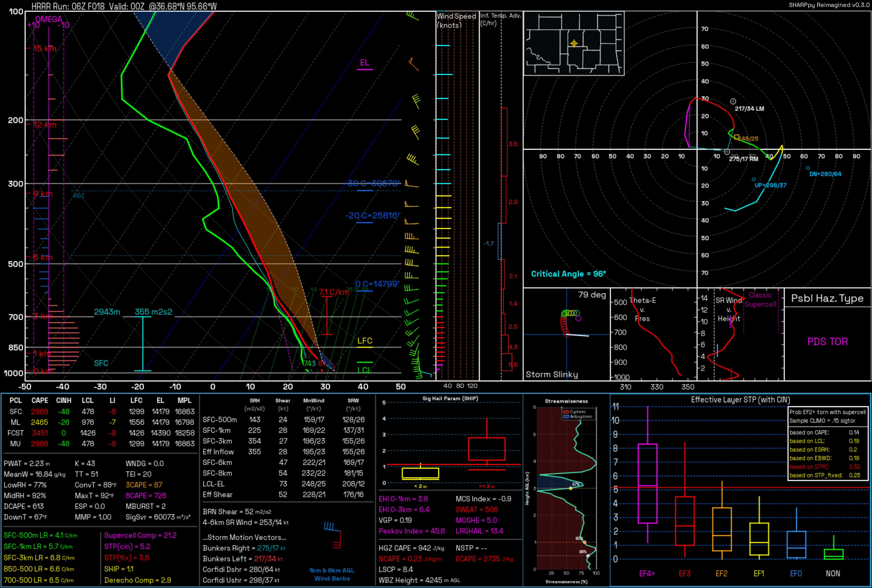Click the "Critical Angle = 96°" label
Viewport: 872px width, 588px height.
(x=568, y=274)
